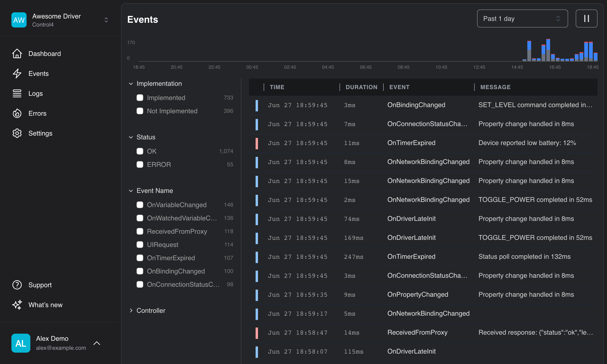Click the AL user avatar badge
The height and width of the screenshot is (364, 607).
[x=21, y=343]
